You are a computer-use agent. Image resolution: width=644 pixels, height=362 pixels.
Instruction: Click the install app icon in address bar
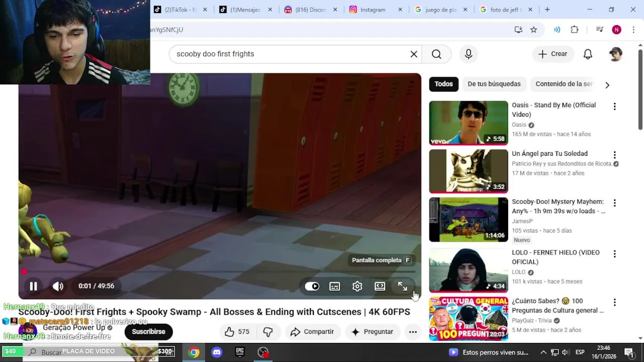(x=518, y=30)
